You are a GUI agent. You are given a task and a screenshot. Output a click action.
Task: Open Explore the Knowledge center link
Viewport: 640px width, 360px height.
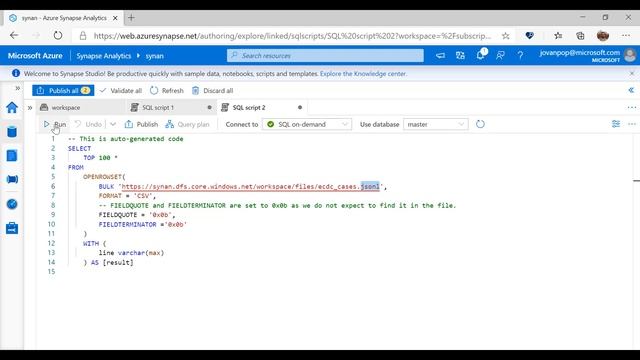363,74
